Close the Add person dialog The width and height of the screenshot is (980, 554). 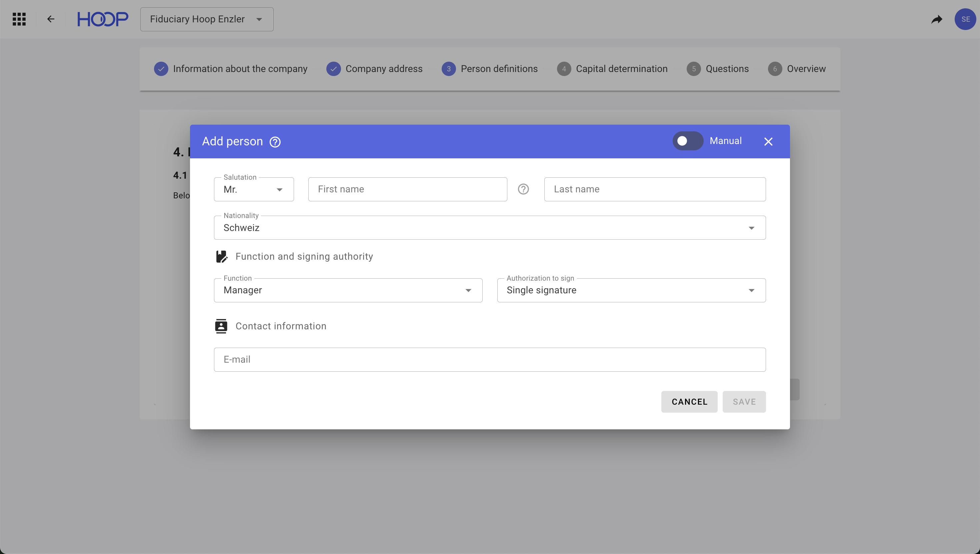coord(768,142)
